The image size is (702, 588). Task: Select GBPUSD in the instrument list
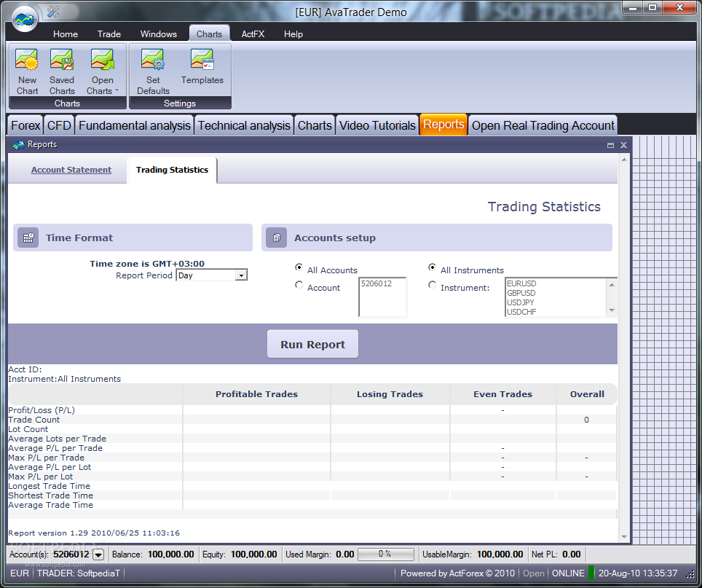pos(521,293)
